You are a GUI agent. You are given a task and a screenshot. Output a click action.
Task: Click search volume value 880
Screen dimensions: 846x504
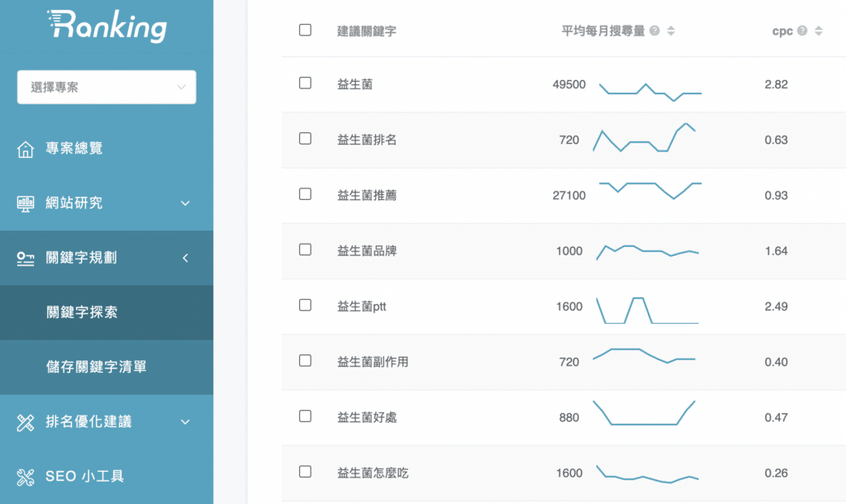[x=568, y=418]
